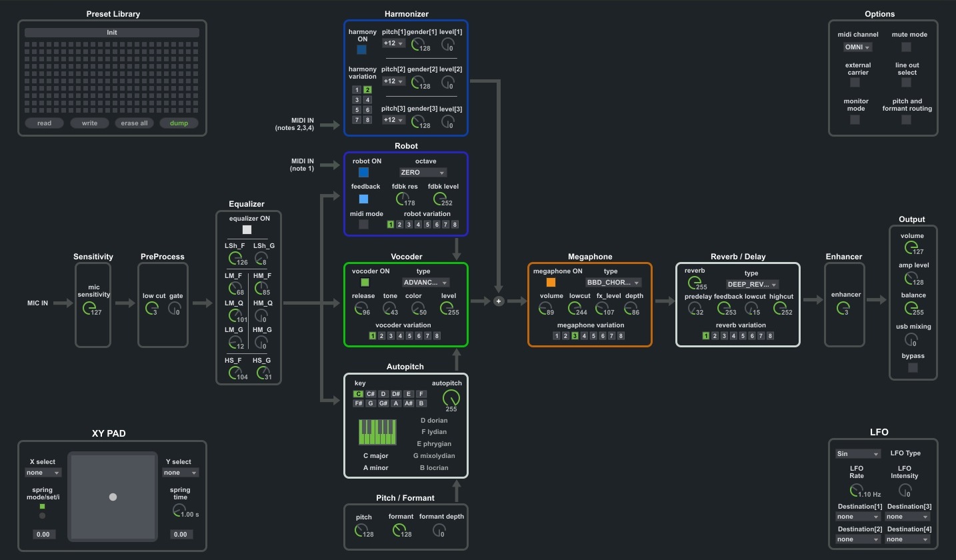This screenshot has height=560, width=956.
Task: Open the vocoder type dropdown
Action: 425,283
